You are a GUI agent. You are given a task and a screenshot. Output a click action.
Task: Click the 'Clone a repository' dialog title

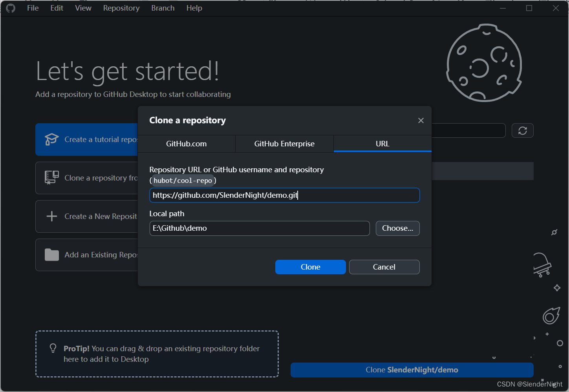[x=188, y=120]
